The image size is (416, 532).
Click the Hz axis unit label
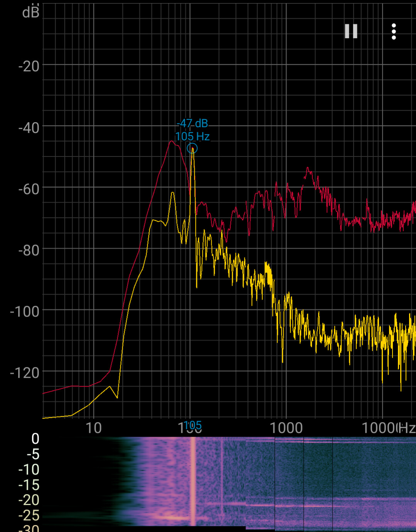coord(407,428)
